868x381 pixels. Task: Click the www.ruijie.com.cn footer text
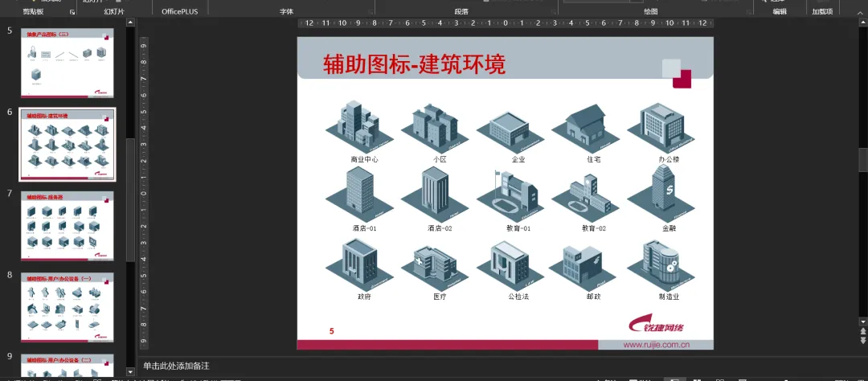[x=657, y=345]
